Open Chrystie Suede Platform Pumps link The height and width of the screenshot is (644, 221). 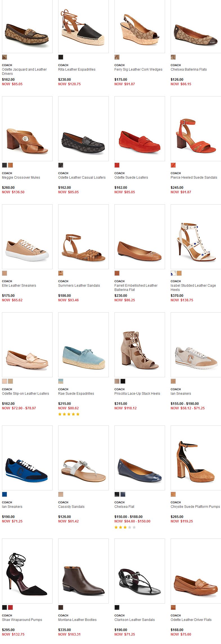195,507
